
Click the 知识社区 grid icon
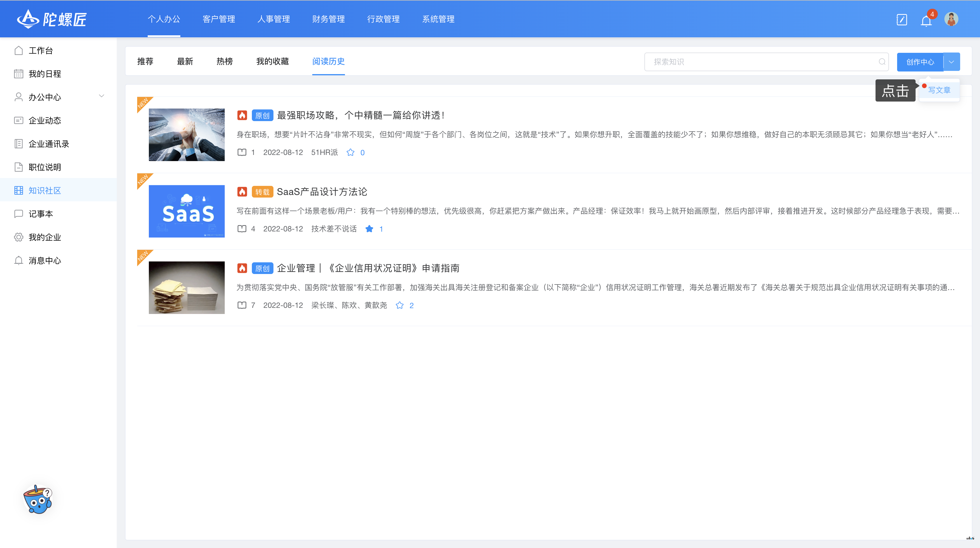[19, 190]
